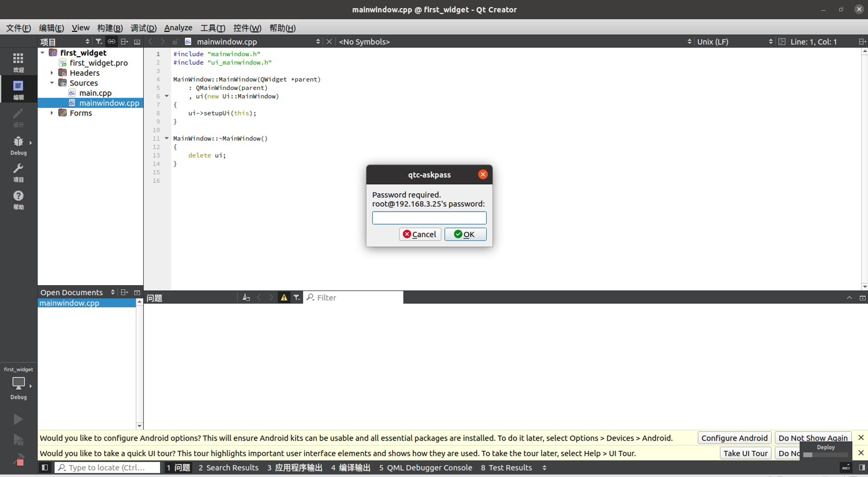This screenshot has height=477, width=868.
Task: Close the Projects side panel
Action: click(137, 42)
